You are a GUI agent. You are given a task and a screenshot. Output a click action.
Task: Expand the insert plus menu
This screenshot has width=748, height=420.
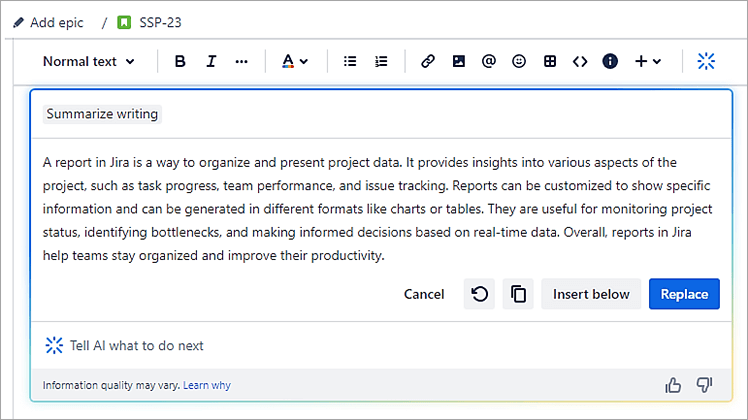pos(647,61)
